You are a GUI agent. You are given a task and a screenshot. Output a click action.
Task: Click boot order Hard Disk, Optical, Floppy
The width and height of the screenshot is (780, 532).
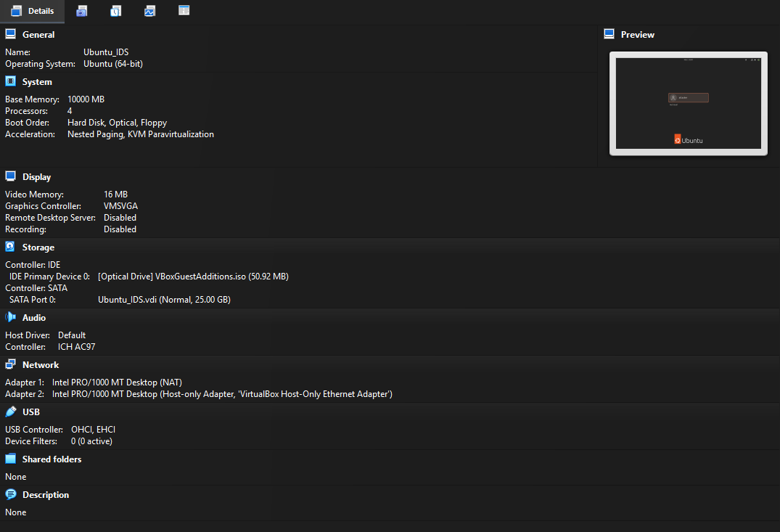[117, 123]
